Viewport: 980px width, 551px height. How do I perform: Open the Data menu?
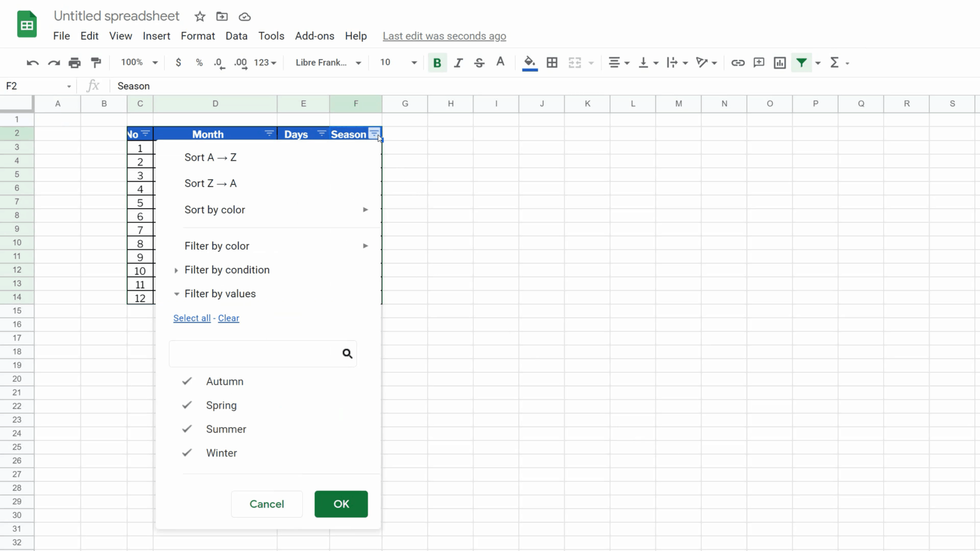[x=236, y=36]
